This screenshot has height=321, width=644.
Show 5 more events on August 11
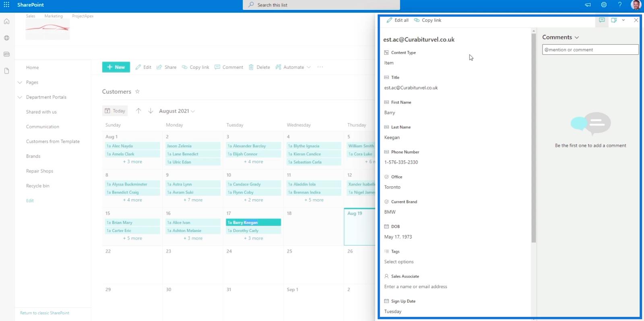(x=314, y=200)
